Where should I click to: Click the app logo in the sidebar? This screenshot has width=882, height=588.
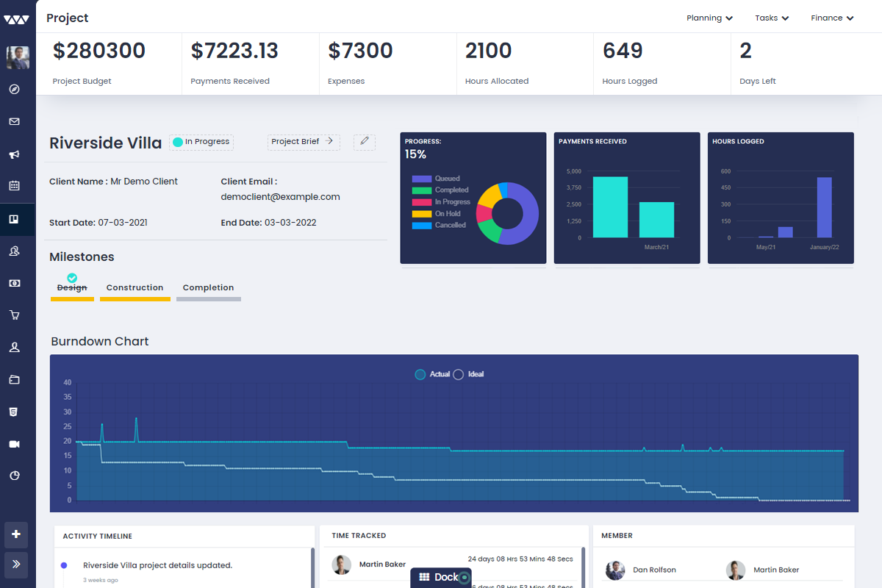pos(18,20)
